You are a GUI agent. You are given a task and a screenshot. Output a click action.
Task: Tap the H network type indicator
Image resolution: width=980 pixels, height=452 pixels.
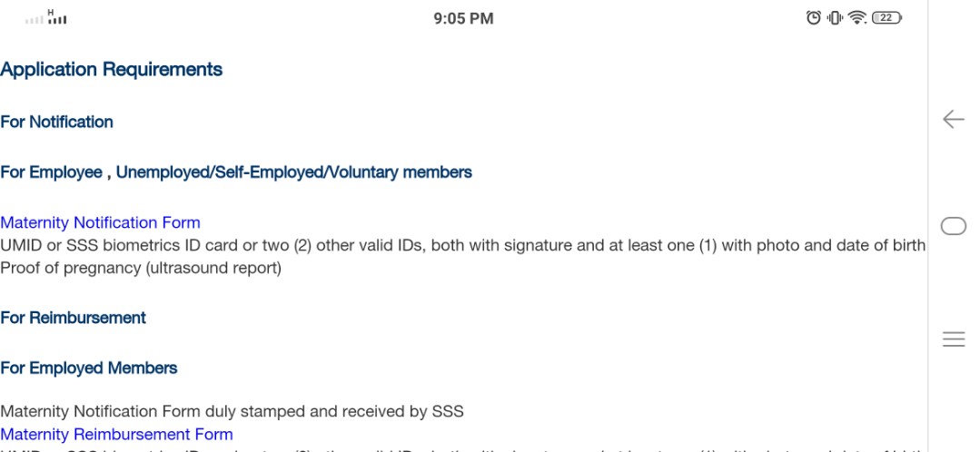(51, 12)
